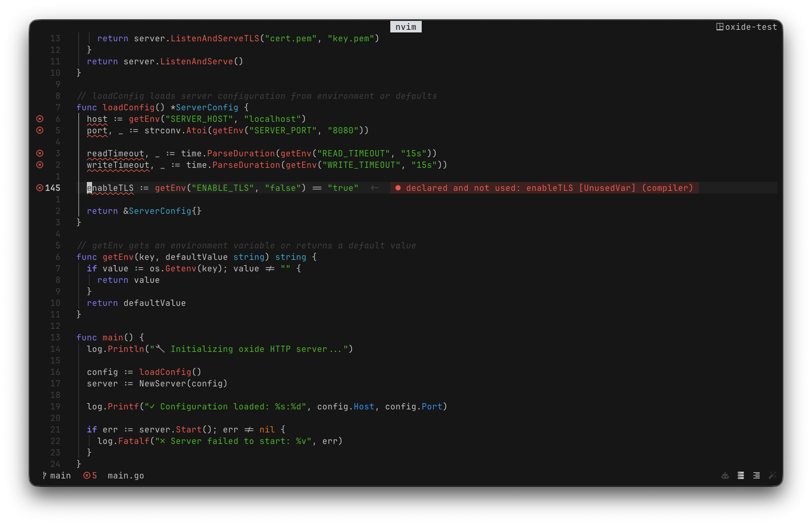This screenshot has height=525, width=812.
Task: Click the ListenAndServeTLS method call
Action: [x=215, y=38]
